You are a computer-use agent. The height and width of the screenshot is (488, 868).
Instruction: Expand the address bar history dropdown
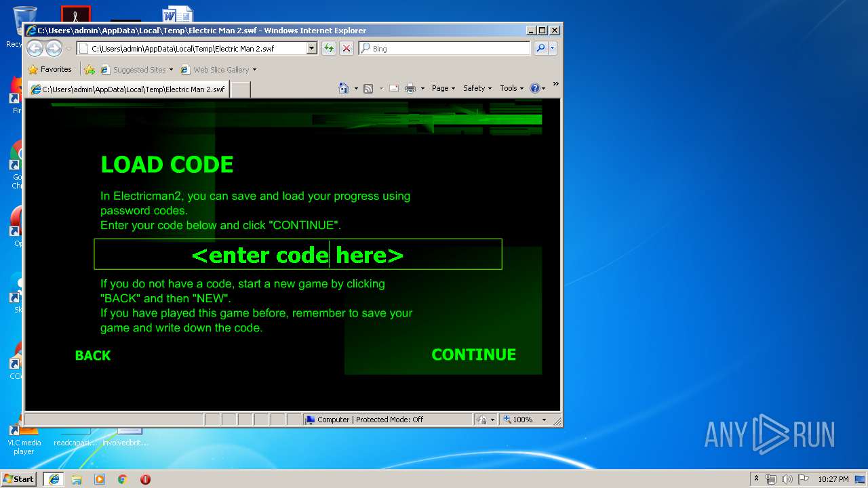(x=312, y=48)
